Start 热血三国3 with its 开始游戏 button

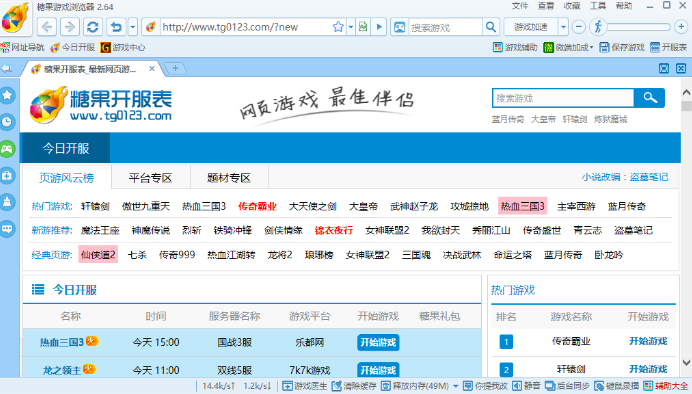click(x=378, y=342)
